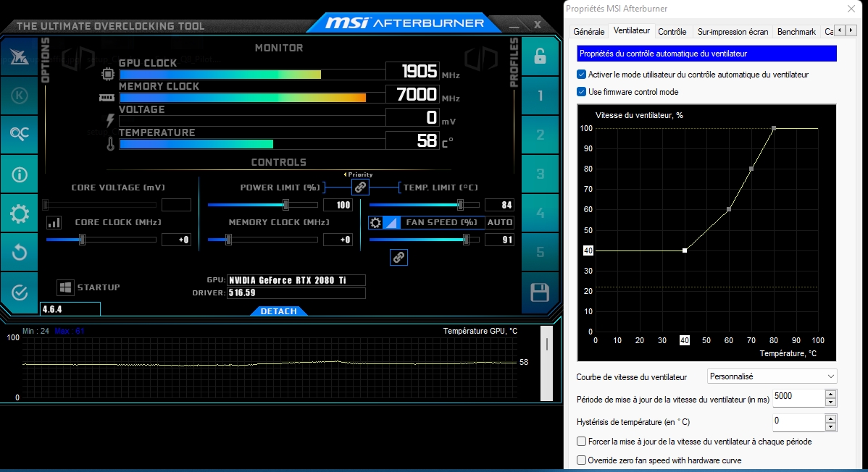The image size is (868, 472).
Task: Reset settings with the circular arrow icon
Action: tap(20, 253)
